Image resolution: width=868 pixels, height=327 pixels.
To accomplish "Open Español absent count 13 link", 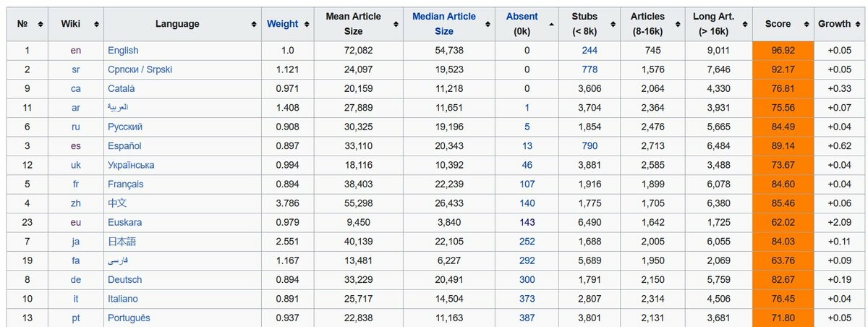I will pyautogui.click(x=527, y=146).
